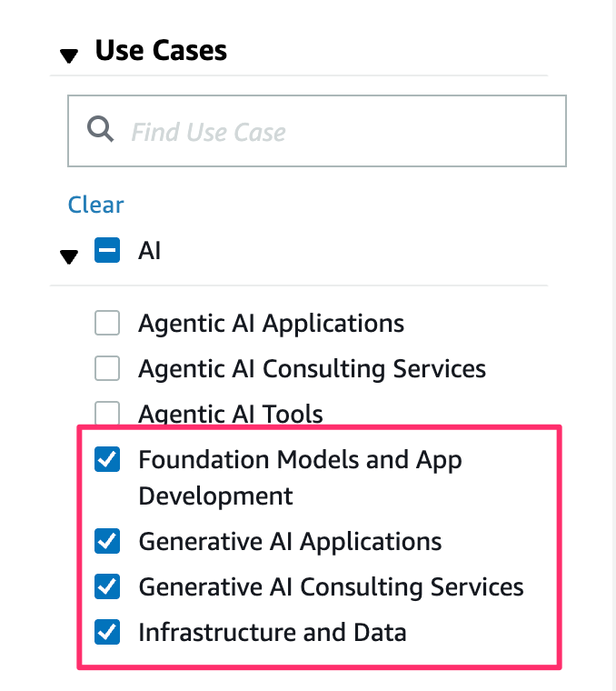
Task: Check the Agentic AI Applications checkbox
Action: [107, 323]
